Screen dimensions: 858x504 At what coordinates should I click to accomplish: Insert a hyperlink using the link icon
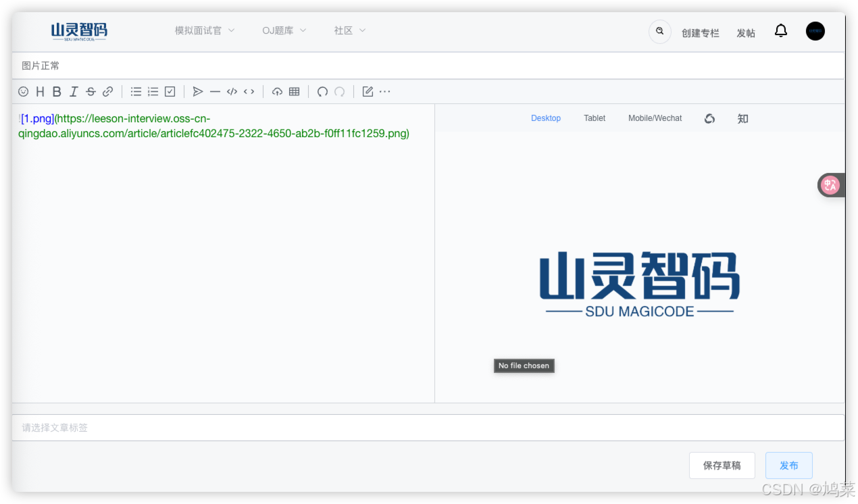click(107, 92)
